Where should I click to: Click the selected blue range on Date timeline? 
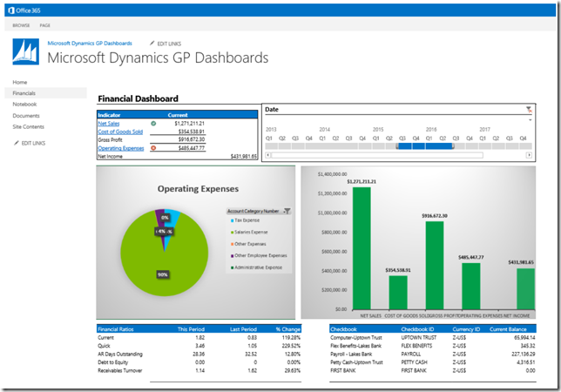click(x=425, y=146)
